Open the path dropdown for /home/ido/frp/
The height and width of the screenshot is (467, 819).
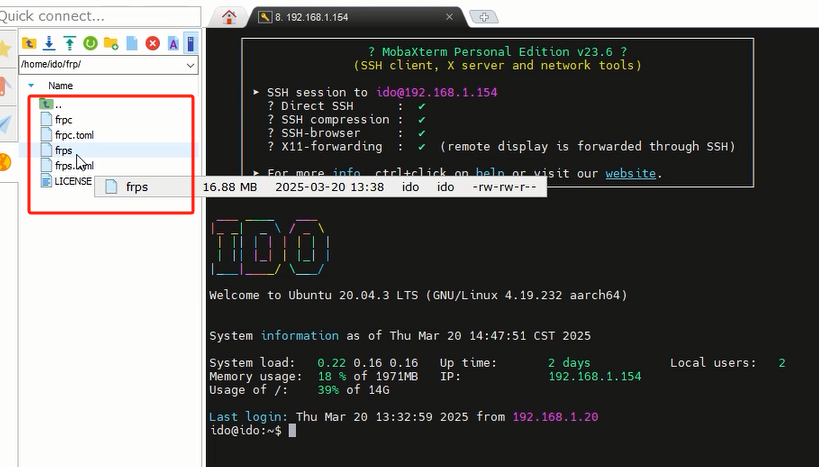191,65
